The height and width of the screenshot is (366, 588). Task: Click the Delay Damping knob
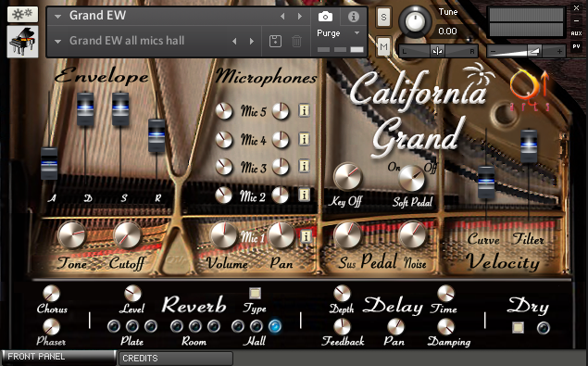click(x=445, y=326)
